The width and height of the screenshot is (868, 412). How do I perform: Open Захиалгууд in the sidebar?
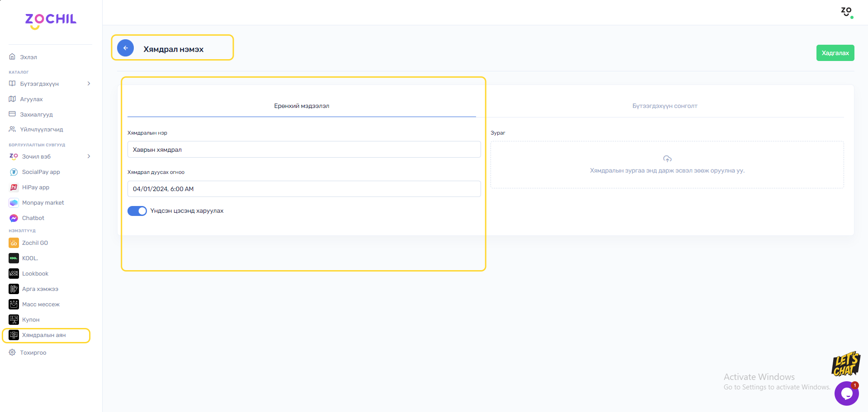[x=36, y=115]
